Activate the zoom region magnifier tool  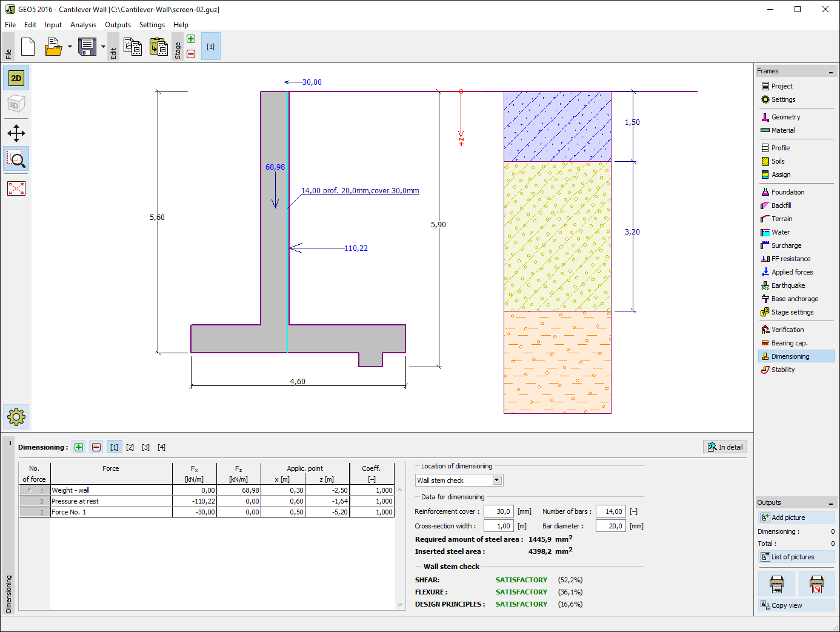(16, 159)
